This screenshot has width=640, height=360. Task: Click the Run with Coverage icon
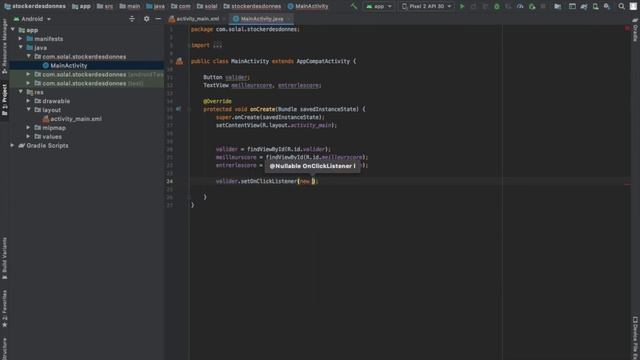pos(508,6)
